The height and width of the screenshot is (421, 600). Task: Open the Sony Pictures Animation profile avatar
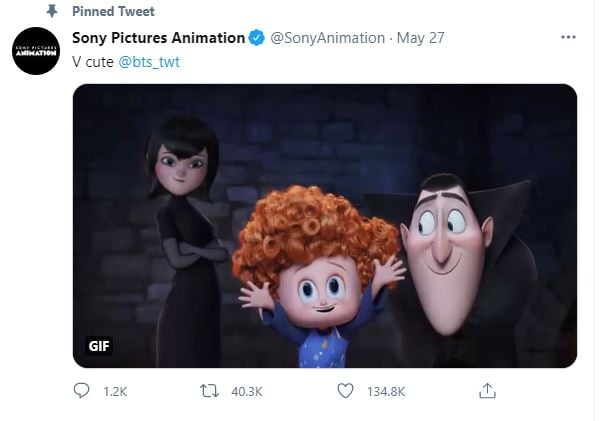click(36, 51)
